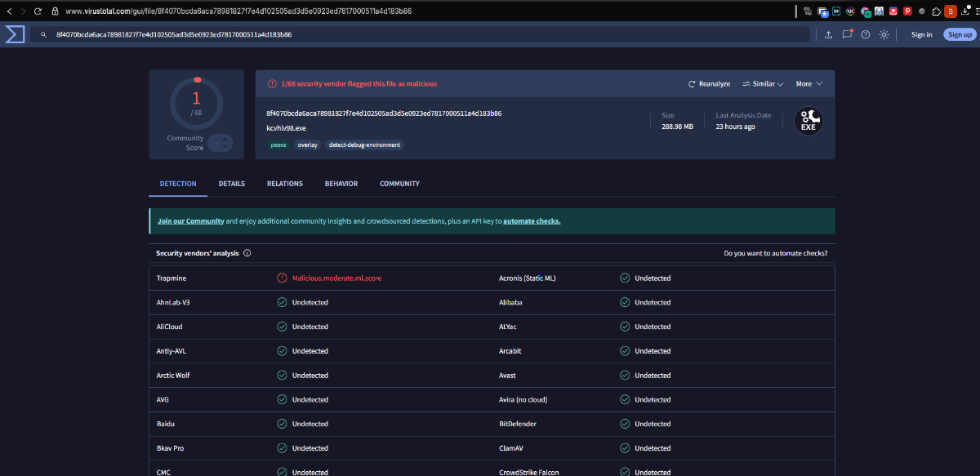Click the VirusTotal hash search field
This screenshot has height=476, width=980.
[x=421, y=34]
